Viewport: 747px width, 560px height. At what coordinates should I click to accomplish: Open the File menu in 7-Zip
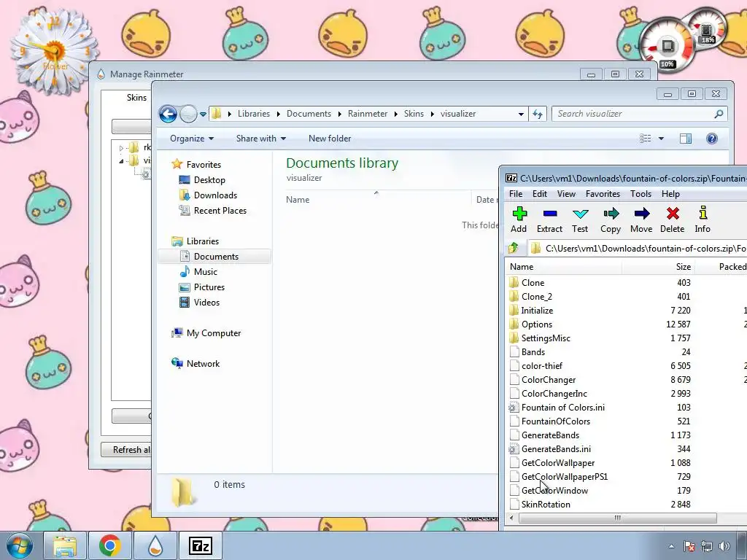(x=516, y=194)
